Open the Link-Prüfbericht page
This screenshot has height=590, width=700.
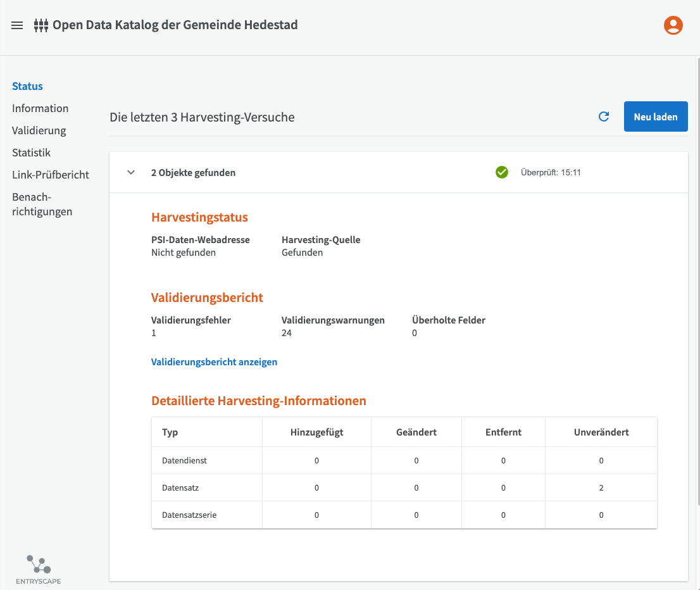(x=51, y=175)
